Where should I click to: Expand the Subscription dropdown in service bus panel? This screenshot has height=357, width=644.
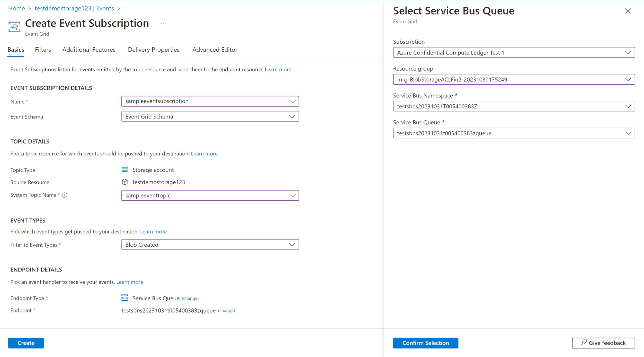coord(629,52)
